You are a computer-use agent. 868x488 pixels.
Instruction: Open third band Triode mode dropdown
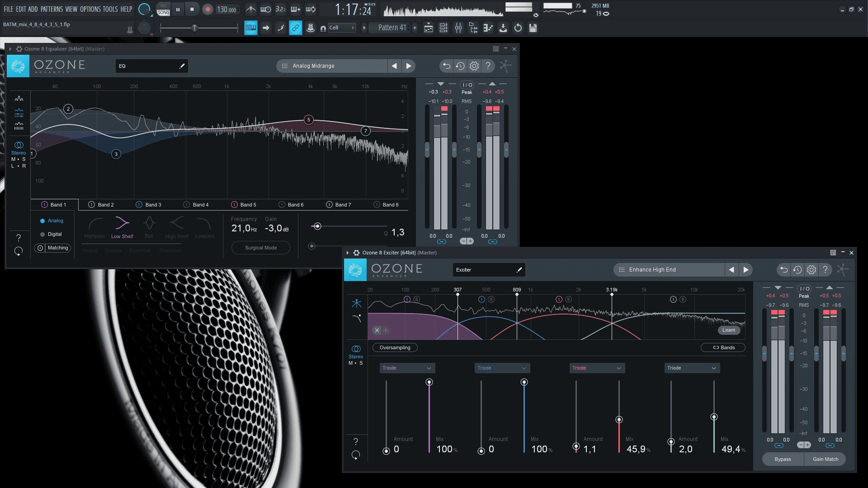597,368
